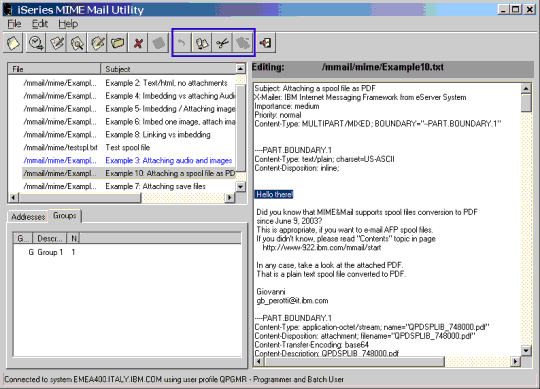The image size is (540, 389).
Task: Click right arrow of editor horizontal scrollbar
Action: pyautogui.click(x=516, y=361)
